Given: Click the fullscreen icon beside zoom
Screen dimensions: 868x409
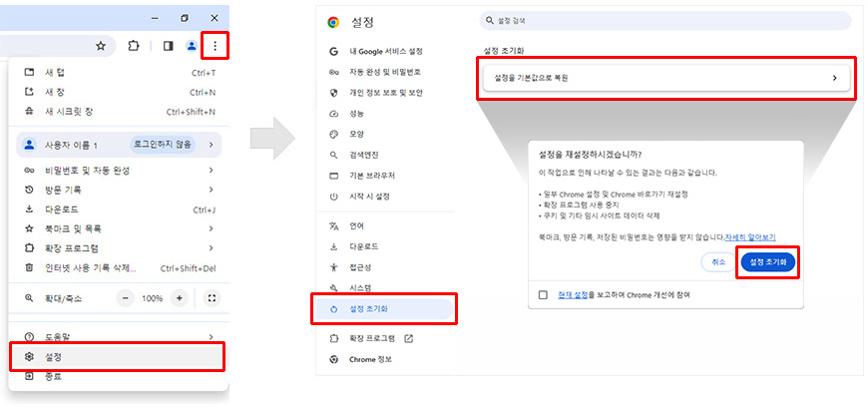Looking at the screenshot, I should click(212, 298).
